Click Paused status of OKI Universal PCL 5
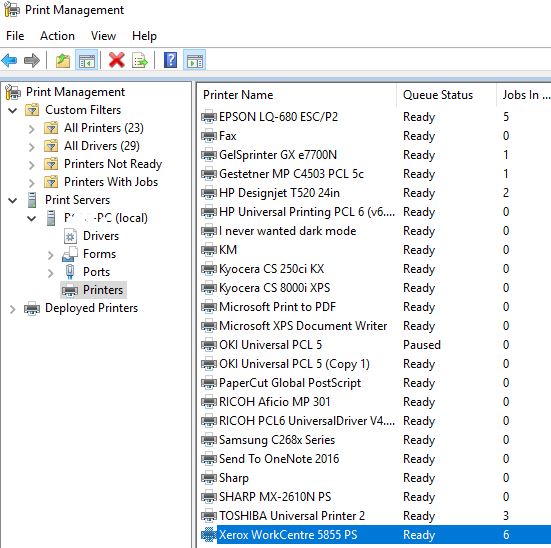Image resolution: width=551 pixels, height=548 pixels. pos(422,344)
